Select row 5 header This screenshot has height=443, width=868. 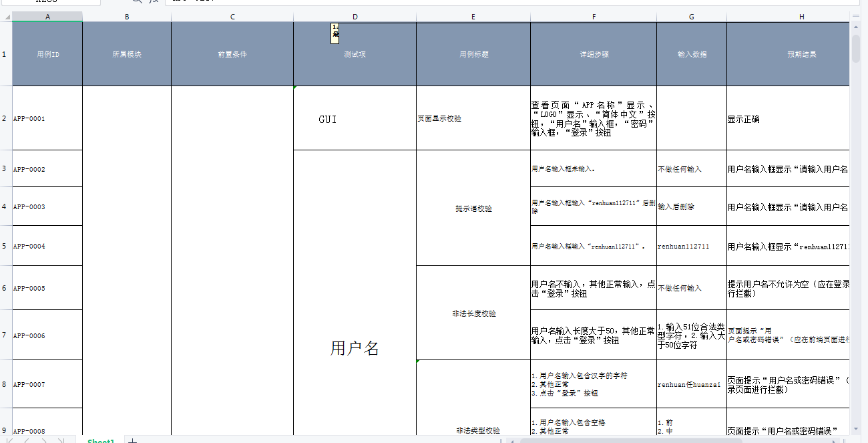pyautogui.click(x=6, y=246)
